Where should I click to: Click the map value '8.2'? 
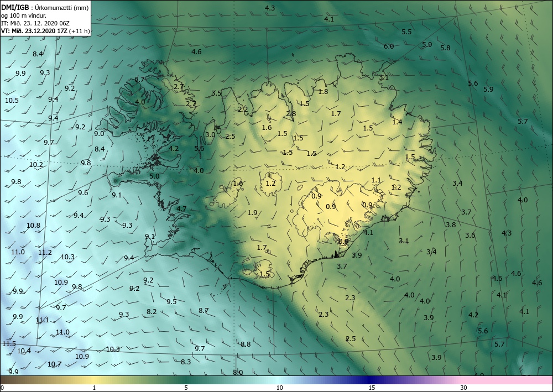[152, 312]
